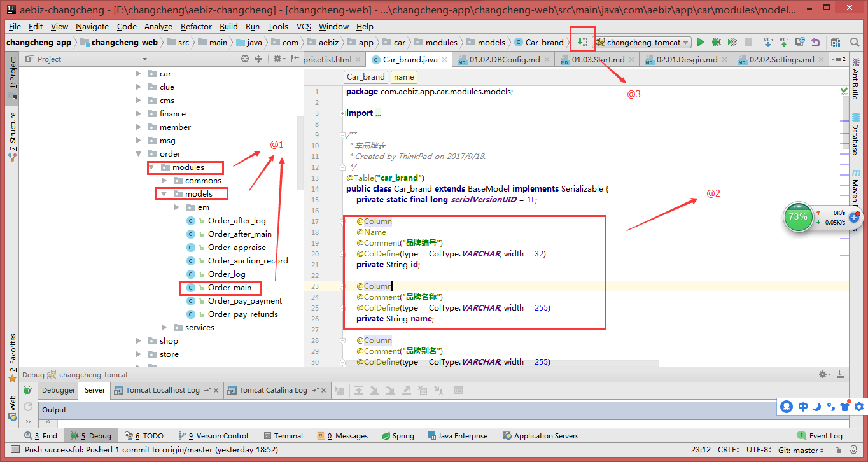Screen dimensions: 868x462
Task: Expand the finance folder in project tree
Action: [139, 114]
